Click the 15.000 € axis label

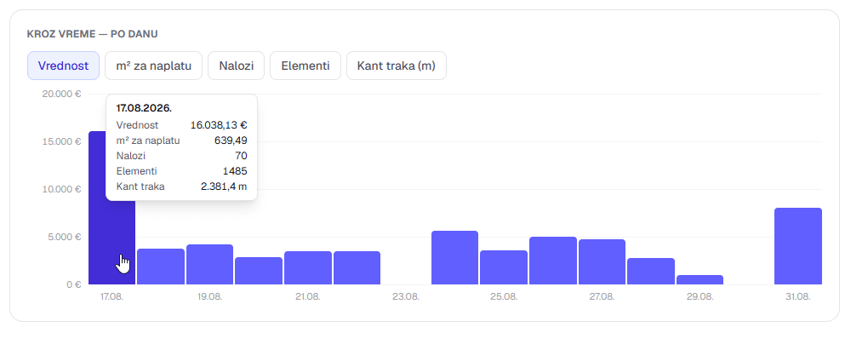[61, 141]
